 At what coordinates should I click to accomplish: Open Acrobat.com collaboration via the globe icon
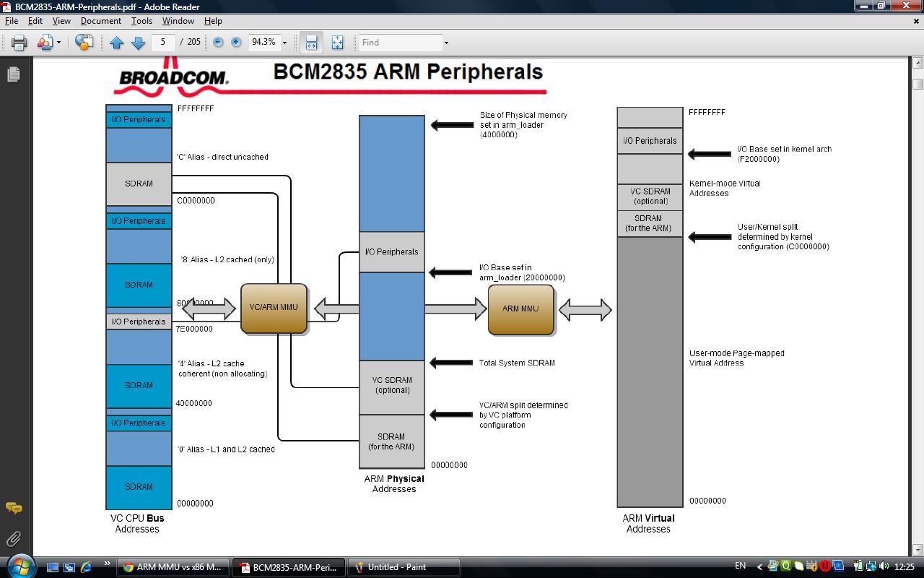[x=84, y=42]
